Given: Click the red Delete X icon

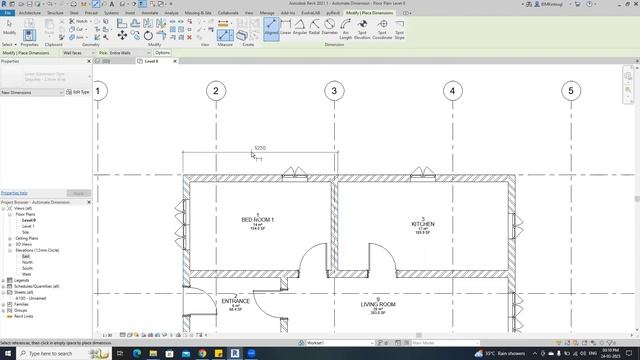Looking at the screenshot, I should pyautogui.click(x=189, y=37).
